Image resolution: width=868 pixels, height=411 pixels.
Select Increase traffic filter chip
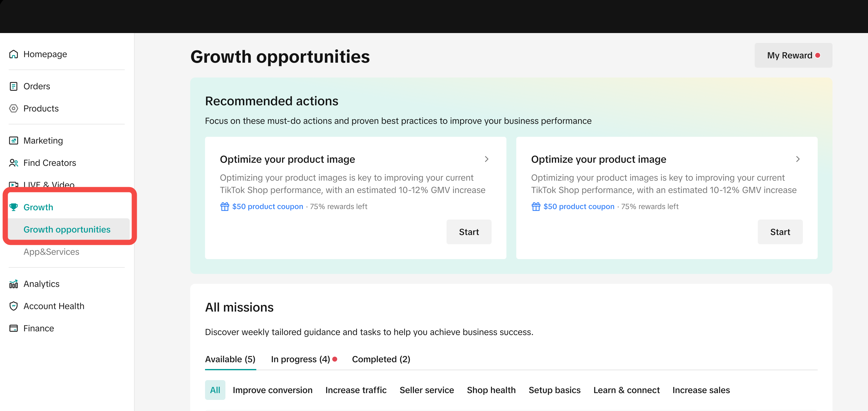pos(355,390)
